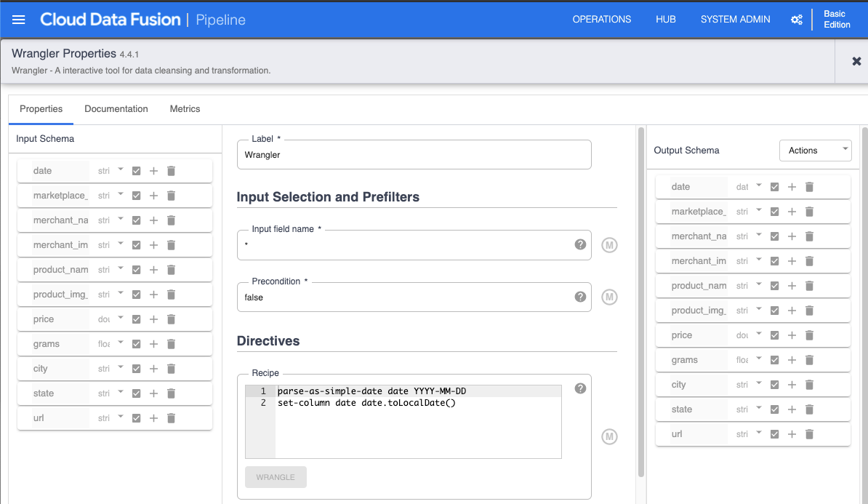The width and height of the screenshot is (868, 504).
Task: Close the Wrangler Properties panel
Action: pos(856,62)
